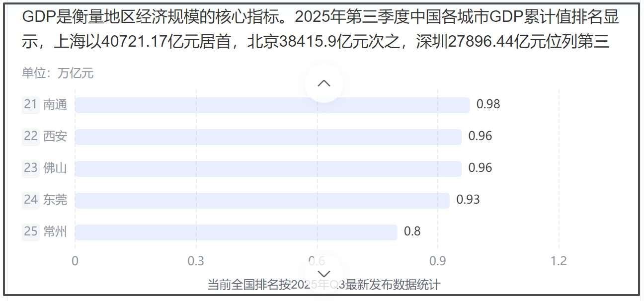Collapse the chart using the top arrow control
This screenshot has height=301, width=644.
tap(324, 83)
